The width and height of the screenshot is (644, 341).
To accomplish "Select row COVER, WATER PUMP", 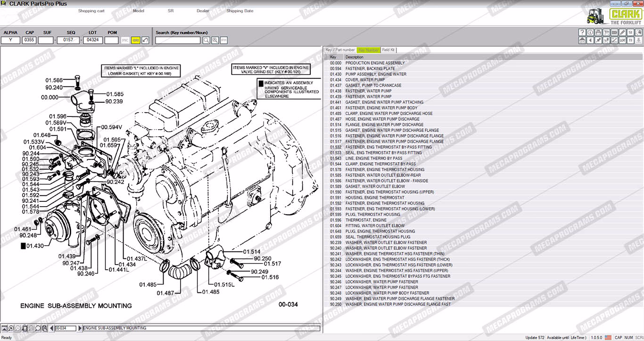I will click(483, 80).
